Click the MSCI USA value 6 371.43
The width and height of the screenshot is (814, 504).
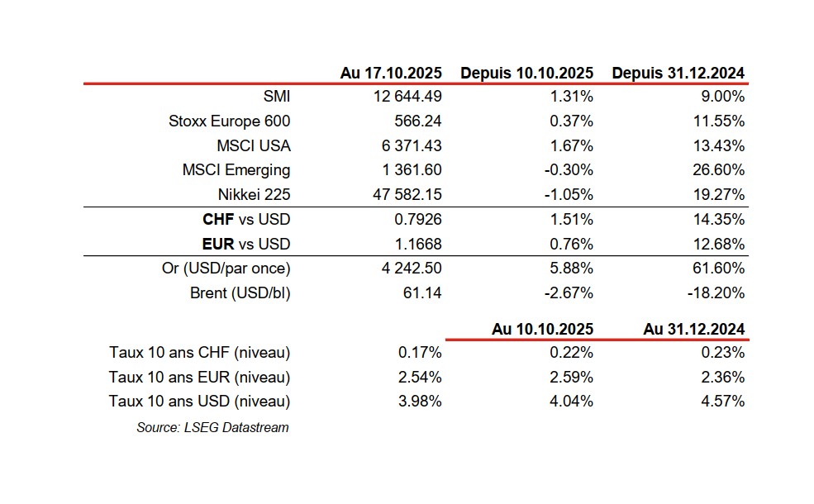pyautogui.click(x=410, y=146)
